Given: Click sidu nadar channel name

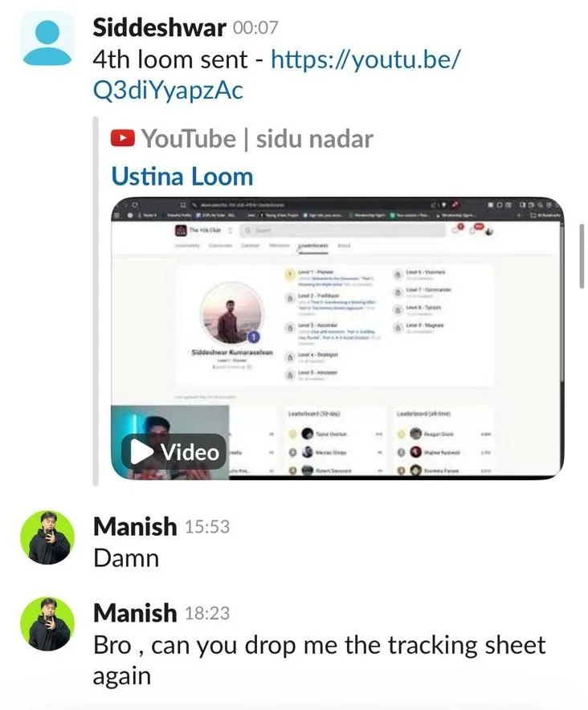Looking at the screenshot, I should [x=315, y=139].
